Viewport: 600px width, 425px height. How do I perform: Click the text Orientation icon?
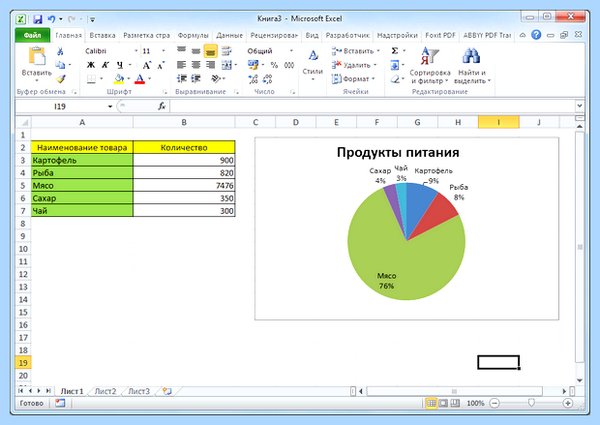(x=216, y=79)
